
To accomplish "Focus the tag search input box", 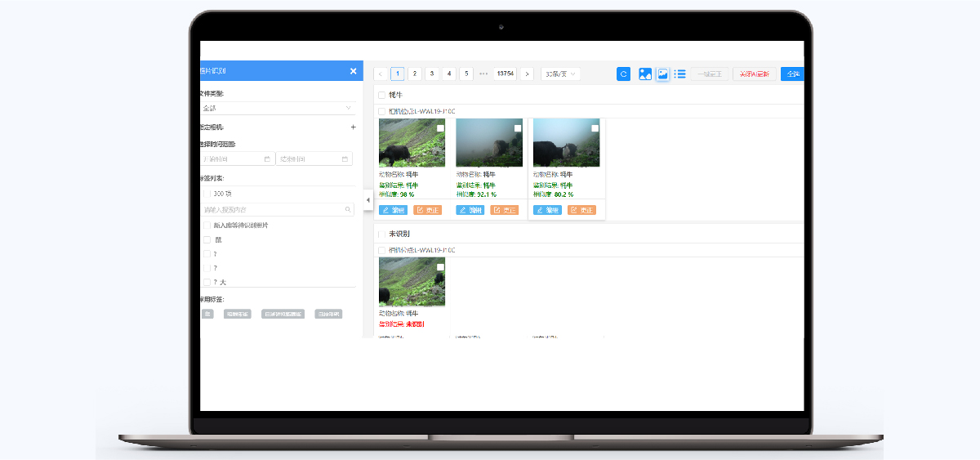I will (x=278, y=210).
